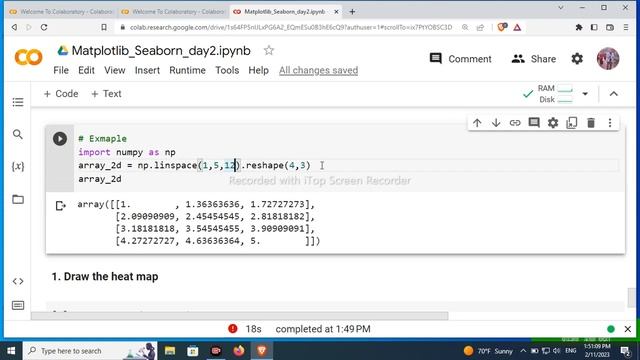
Task: Open the Comment panel
Action: click(x=460, y=59)
